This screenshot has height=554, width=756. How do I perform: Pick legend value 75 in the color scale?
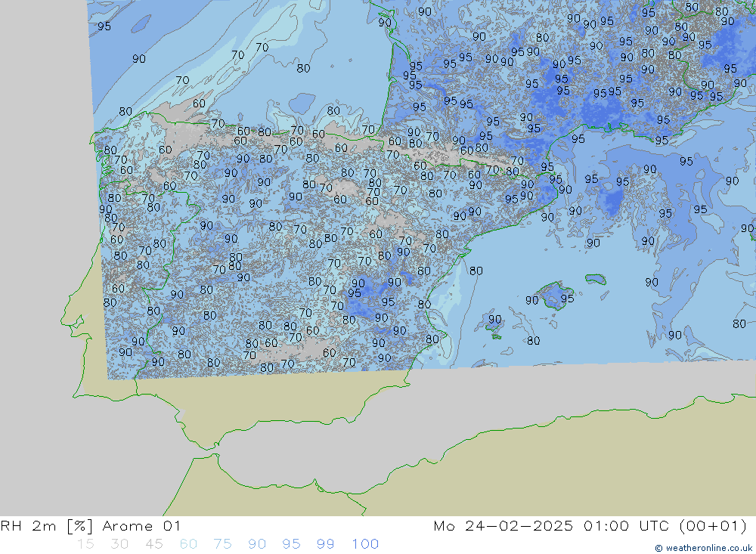coord(222,544)
